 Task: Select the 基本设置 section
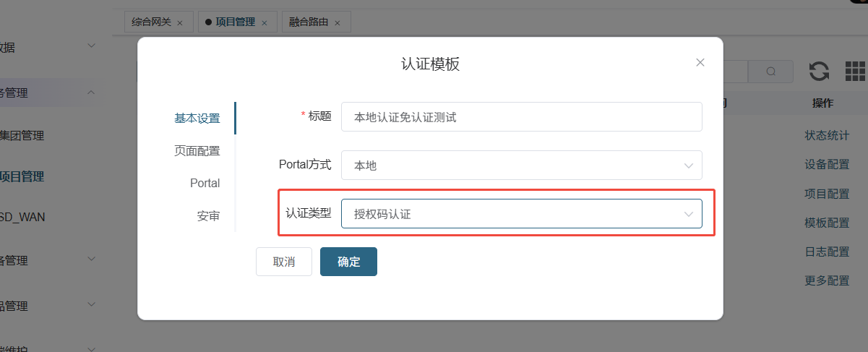pos(197,119)
